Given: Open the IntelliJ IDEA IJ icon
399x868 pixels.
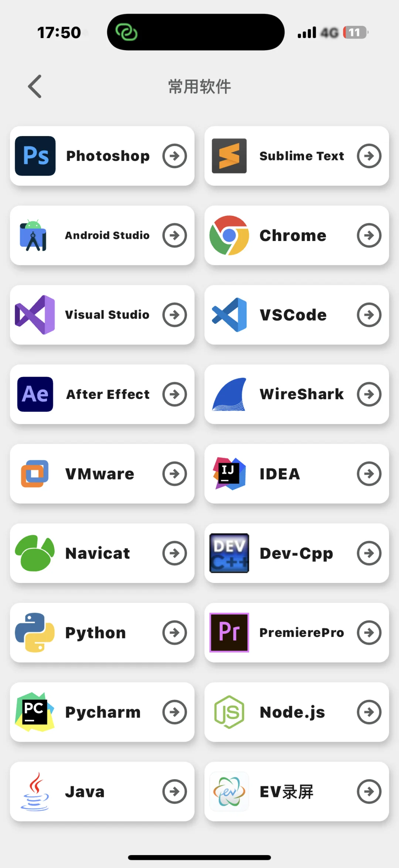Looking at the screenshot, I should [x=229, y=474].
